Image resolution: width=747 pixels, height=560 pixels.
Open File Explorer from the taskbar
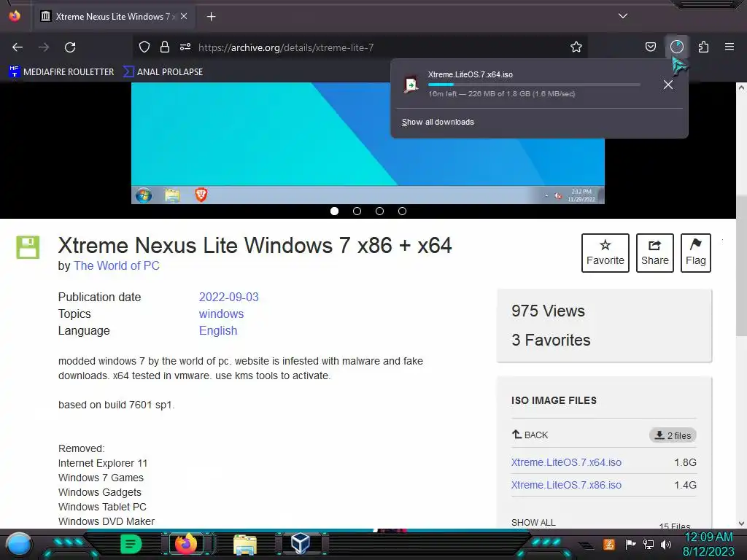tap(245, 544)
